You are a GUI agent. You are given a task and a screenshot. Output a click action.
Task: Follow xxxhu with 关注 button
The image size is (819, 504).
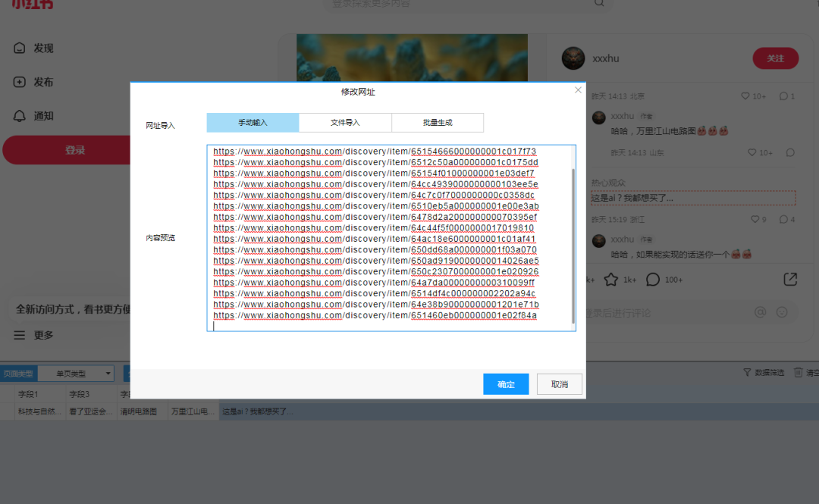[775, 58]
